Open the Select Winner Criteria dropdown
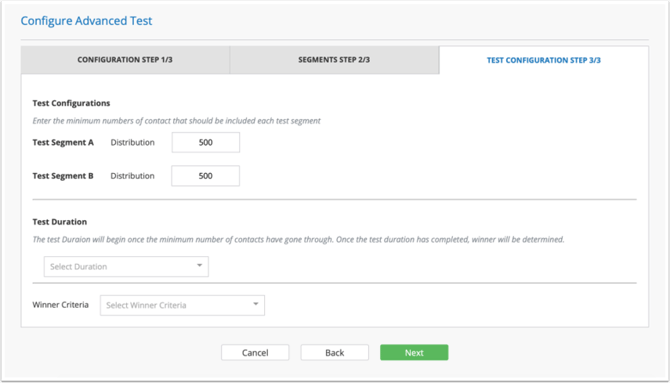The height and width of the screenshot is (383, 670). (182, 305)
